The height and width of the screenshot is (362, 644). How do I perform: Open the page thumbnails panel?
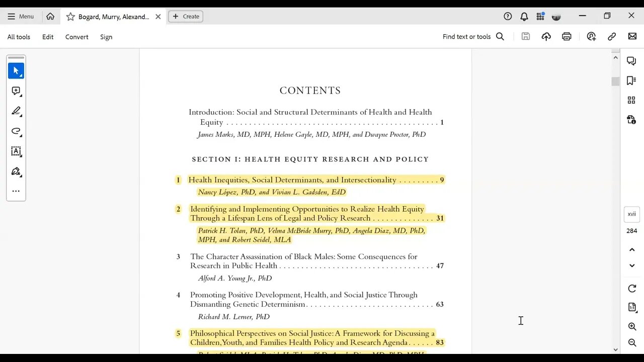point(631,100)
